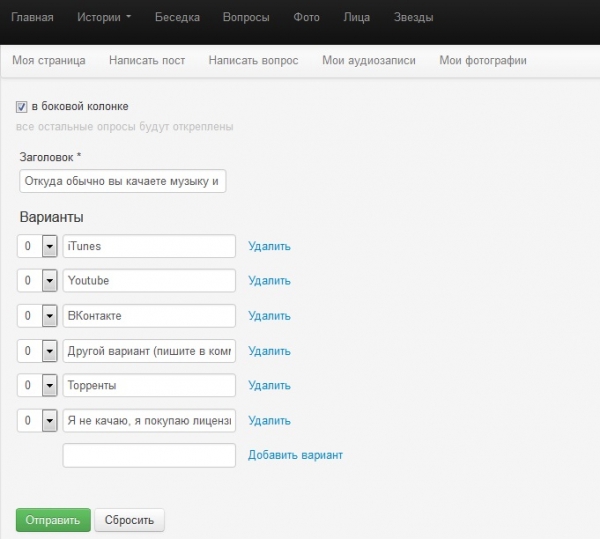Select Написать вопрос tab
Viewport: 600px width, 539px height.
pos(253,60)
